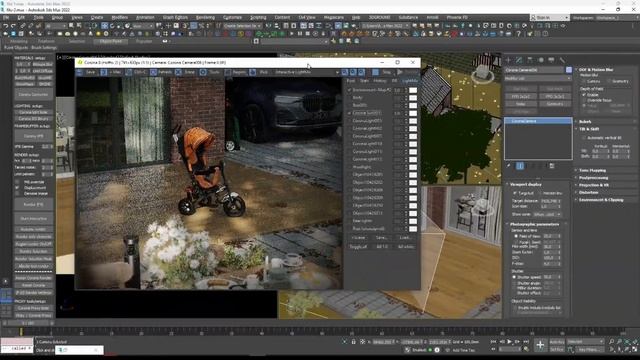
Task: Click the Help question mark icon in toolbar
Action: [x=518, y=34]
